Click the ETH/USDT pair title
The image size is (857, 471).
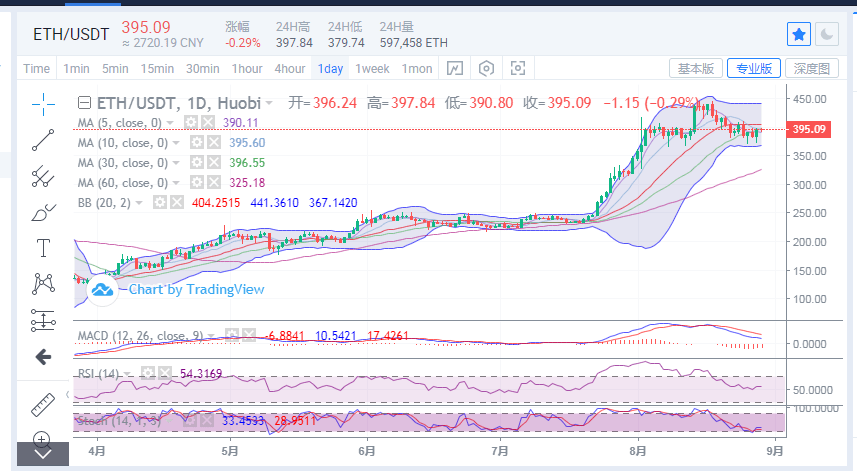point(71,34)
